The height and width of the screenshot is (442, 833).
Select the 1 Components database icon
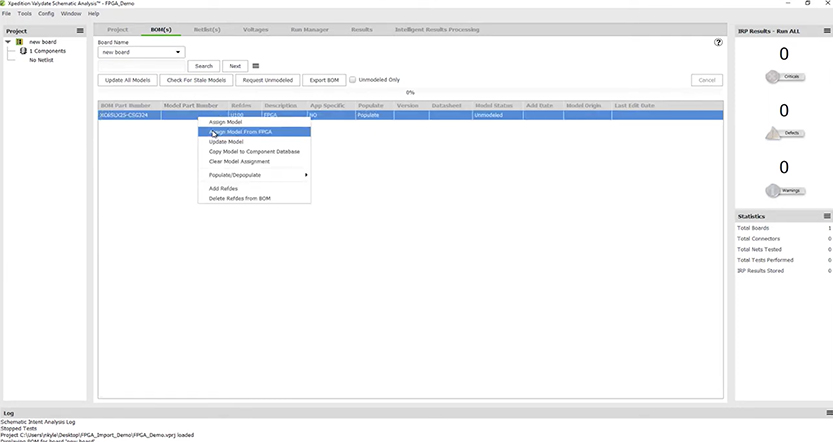click(x=23, y=51)
